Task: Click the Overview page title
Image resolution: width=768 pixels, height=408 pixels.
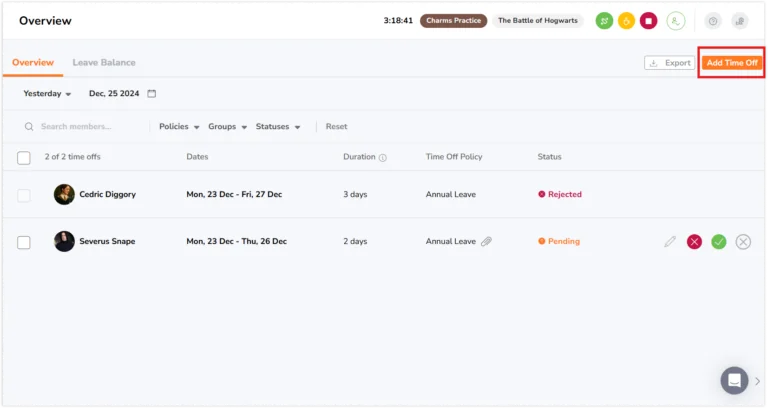Action: point(45,21)
